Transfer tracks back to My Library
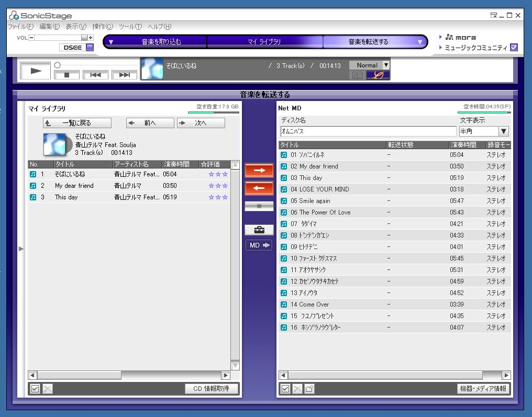The height and width of the screenshot is (417, 532). (259, 188)
